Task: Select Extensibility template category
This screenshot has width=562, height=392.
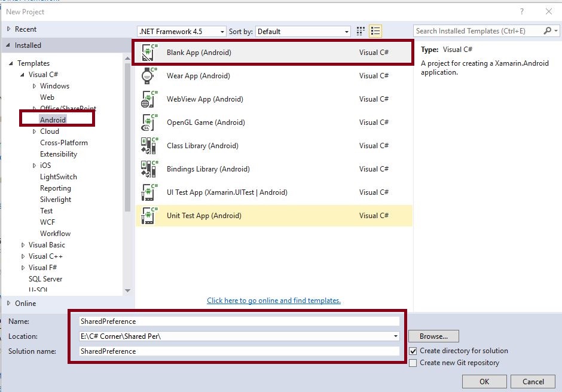Action: (x=59, y=154)
